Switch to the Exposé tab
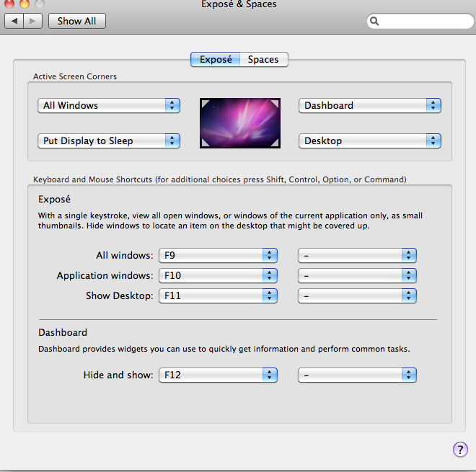Viewport: 476px width, 472px height. pos(216,60)
